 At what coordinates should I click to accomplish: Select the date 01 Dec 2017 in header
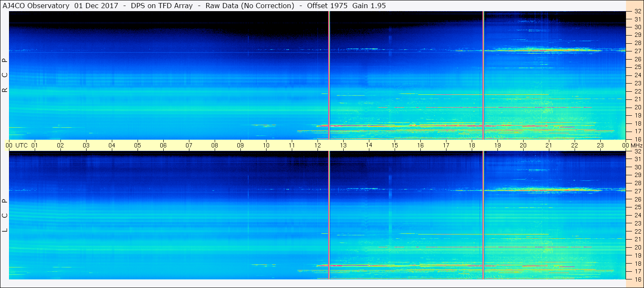point(96,6)
